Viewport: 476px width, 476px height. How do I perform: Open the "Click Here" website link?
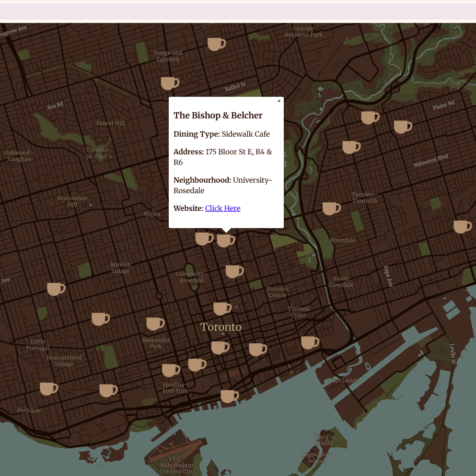click(x=222, y=208)
